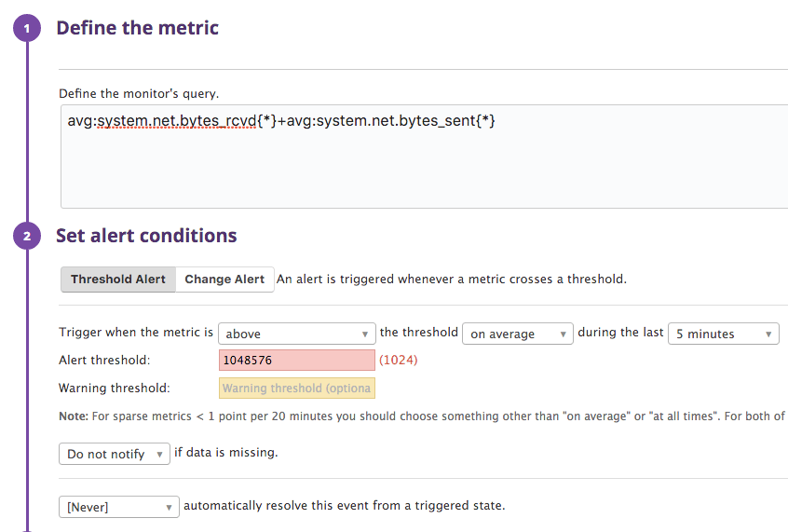Select the Threshold Alert tab

[x=118, y=280]
